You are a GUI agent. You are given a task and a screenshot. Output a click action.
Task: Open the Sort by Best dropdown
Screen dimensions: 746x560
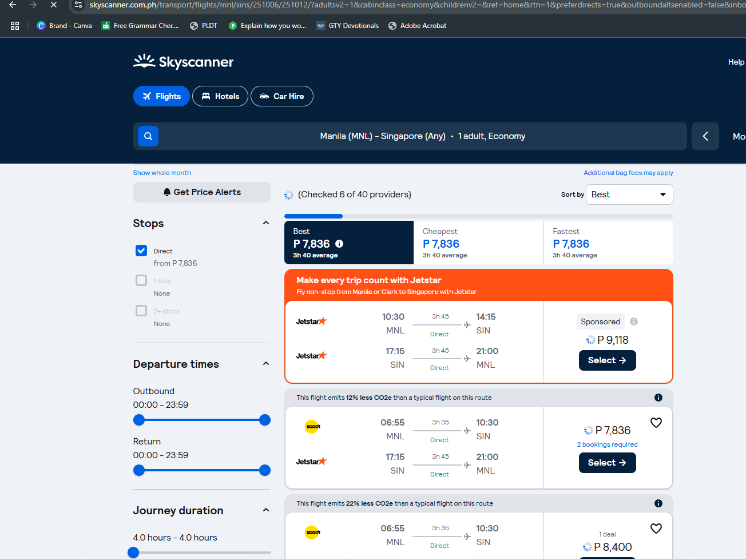coord(629,194)
